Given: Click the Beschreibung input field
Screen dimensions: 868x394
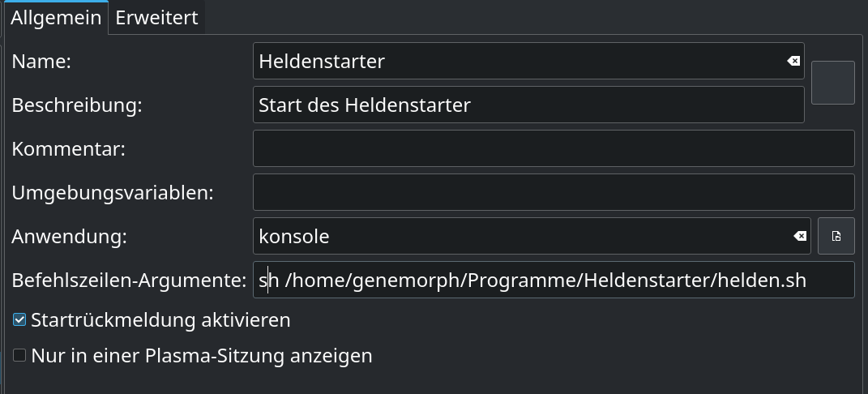Looking at the screenshot, I should [x=527, y=105].
